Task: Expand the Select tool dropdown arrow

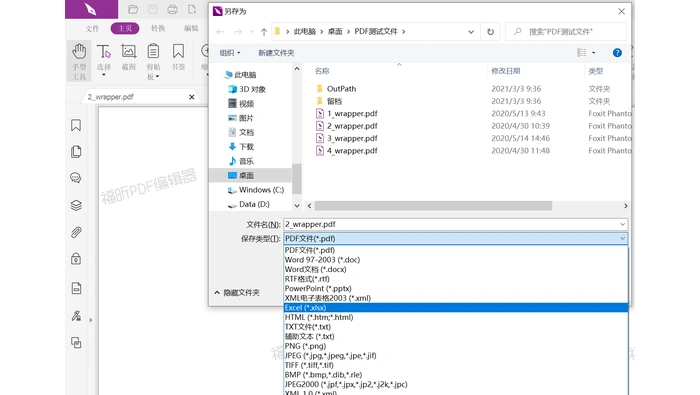Action: pos(104,75)
